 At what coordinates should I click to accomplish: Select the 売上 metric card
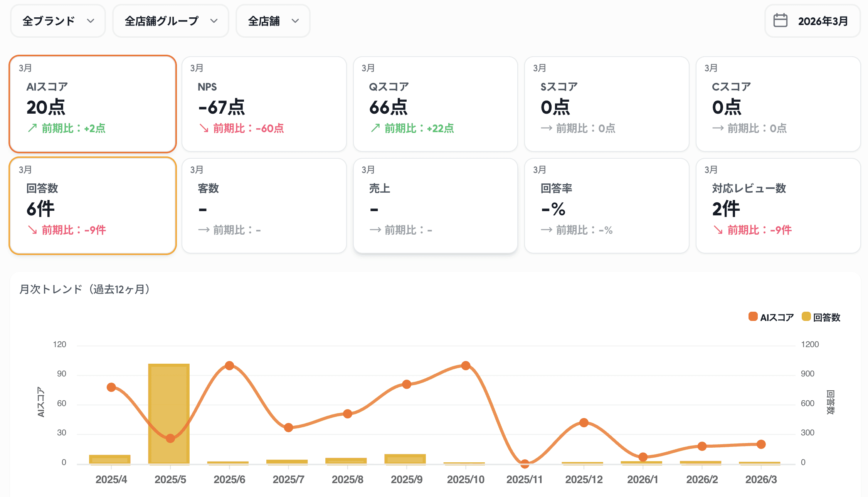(435, 206)
